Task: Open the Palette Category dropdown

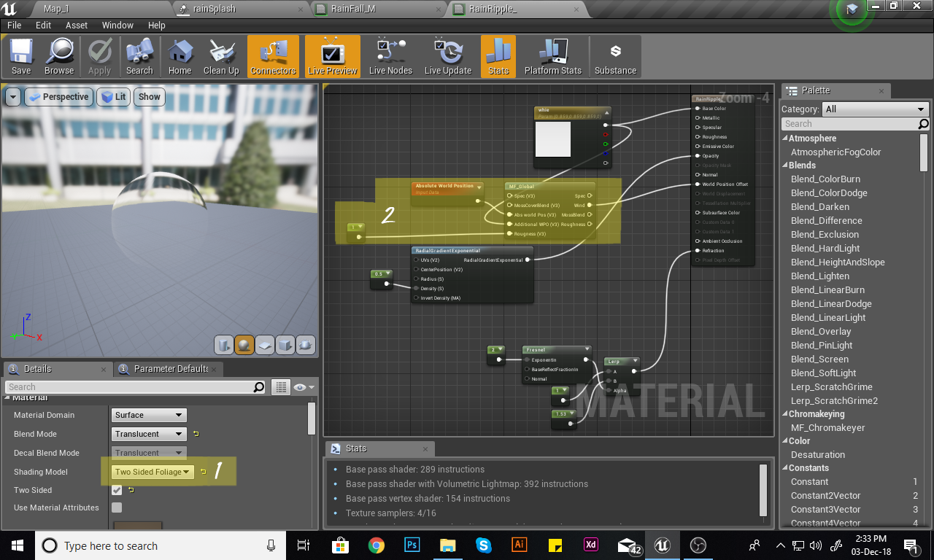Action: (x=875, y=109)
